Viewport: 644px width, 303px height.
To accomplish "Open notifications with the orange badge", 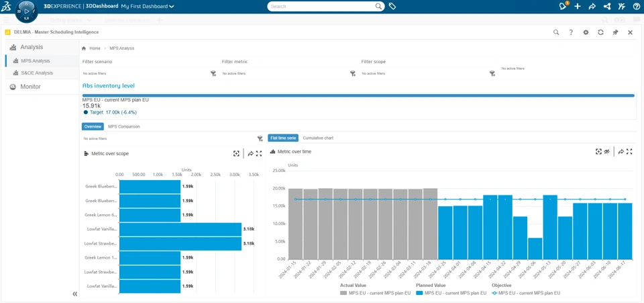I will [x=563, y=6].
